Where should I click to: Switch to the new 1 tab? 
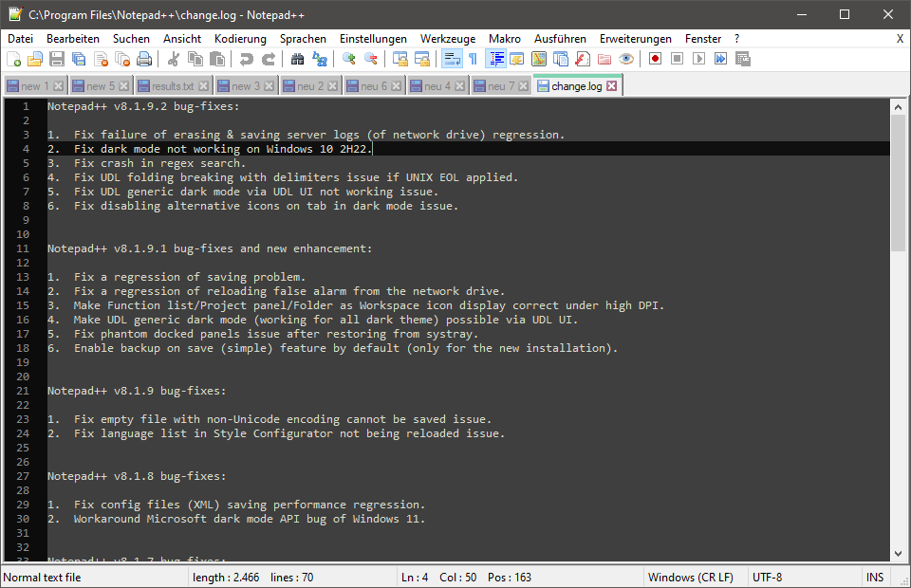coord(34,86)
